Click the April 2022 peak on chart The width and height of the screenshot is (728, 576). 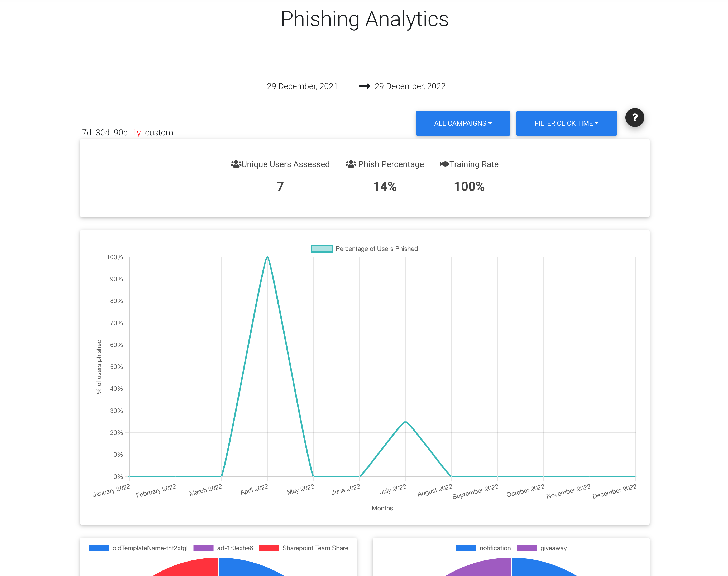pos(267,257)
